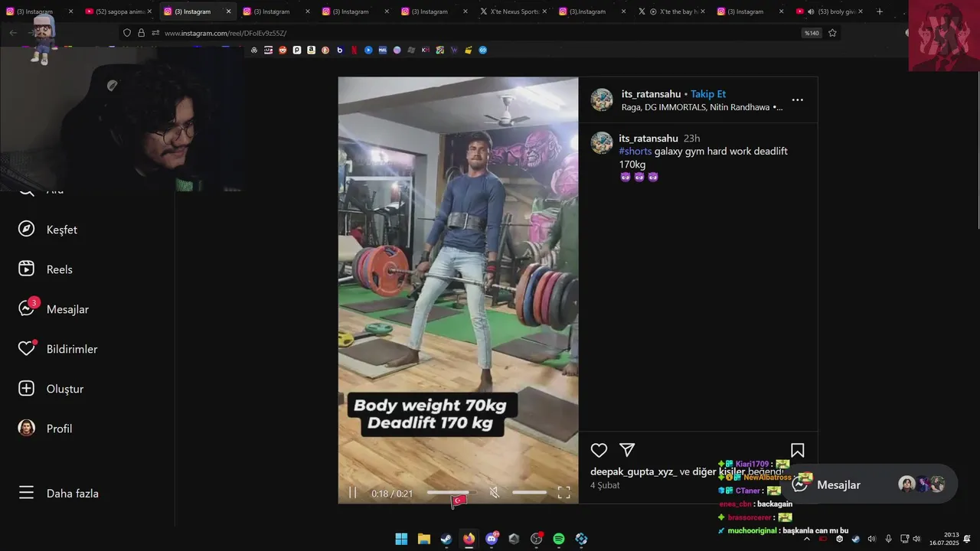Open Reels in the sidebar
This screenshot has height=551, width=980.
click(46, 269)
